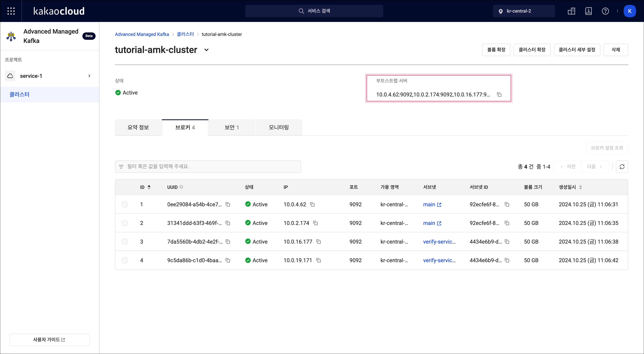Click the creation time 2024.10.25 (금) 11:06:31

(588, 204)
